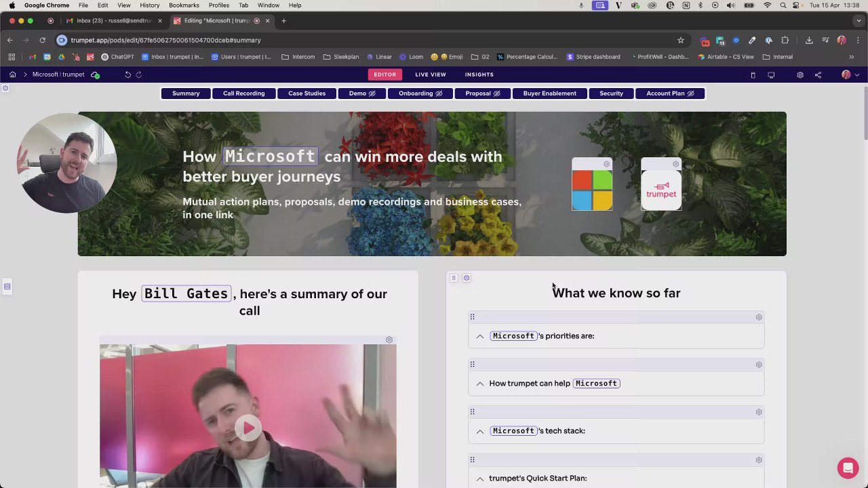868x488 pixels.
Task: Collapse the Microsoft's priorities accordion
Action: coord(480,336)
